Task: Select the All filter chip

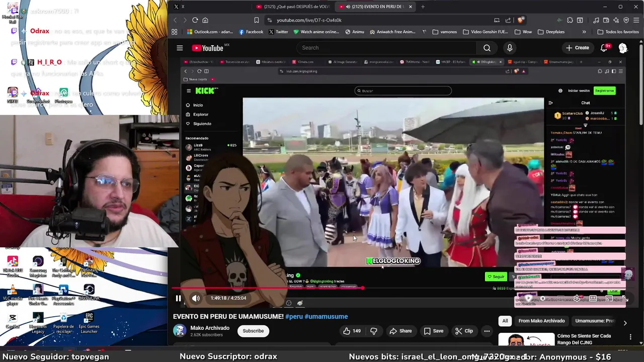Action: (505, 321)
